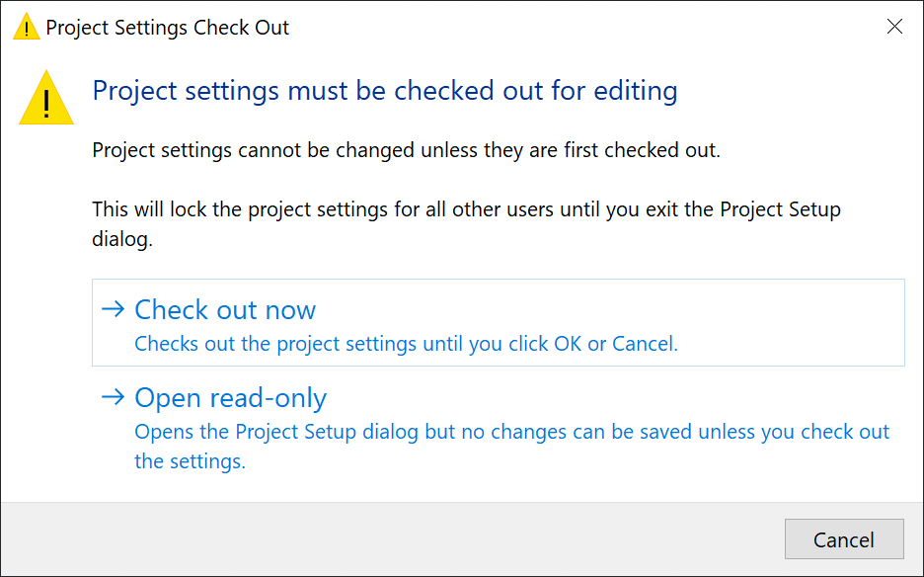This screenshot has width=924, height=577.
Task: Click the close X on the dialog
Action: 894,27
